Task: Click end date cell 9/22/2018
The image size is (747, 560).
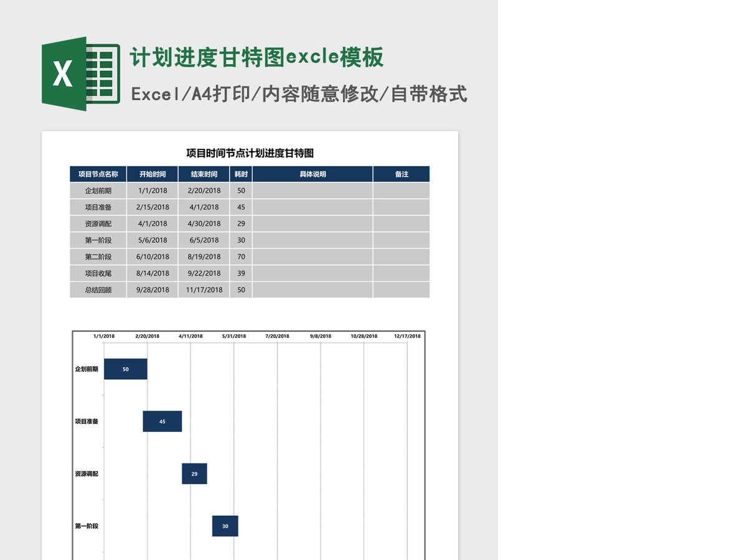Action: pos(204,273)
